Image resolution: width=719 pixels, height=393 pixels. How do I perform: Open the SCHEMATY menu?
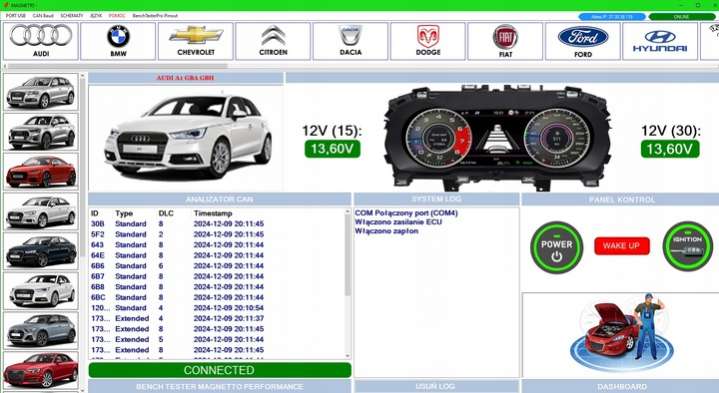point(72,16)
